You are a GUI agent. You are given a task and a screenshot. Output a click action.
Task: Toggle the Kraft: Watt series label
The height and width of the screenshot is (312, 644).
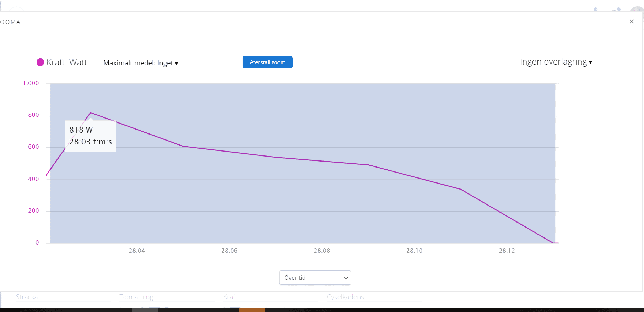(x=67, y=62)
